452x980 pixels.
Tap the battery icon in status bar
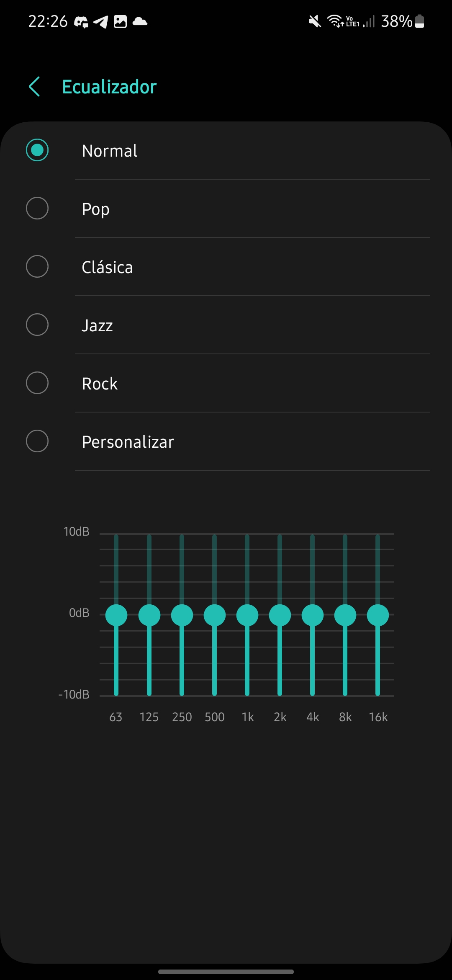click(x=420, y=21)
